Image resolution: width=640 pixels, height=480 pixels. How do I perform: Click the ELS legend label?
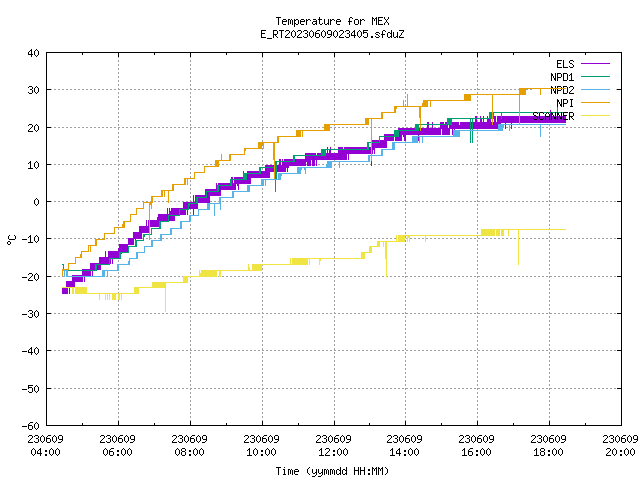(x=565, y=64)
